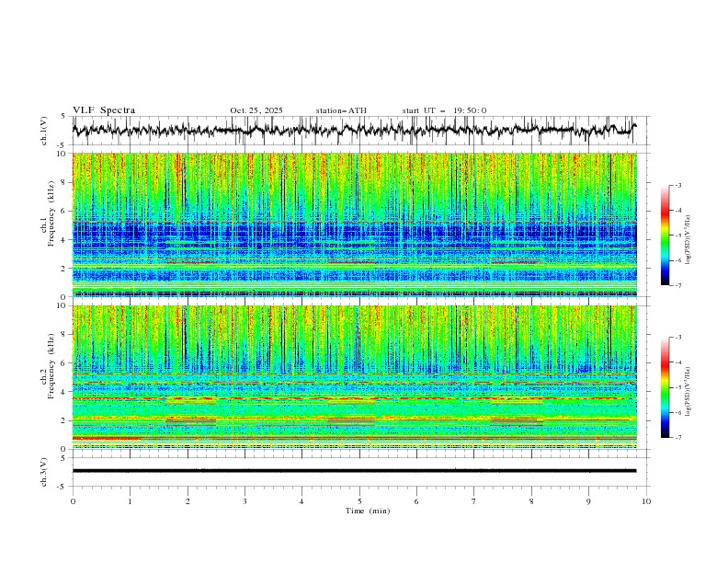728x563 pixels.
Task: Click time axis tick label '4'
Action: [301, 501]
